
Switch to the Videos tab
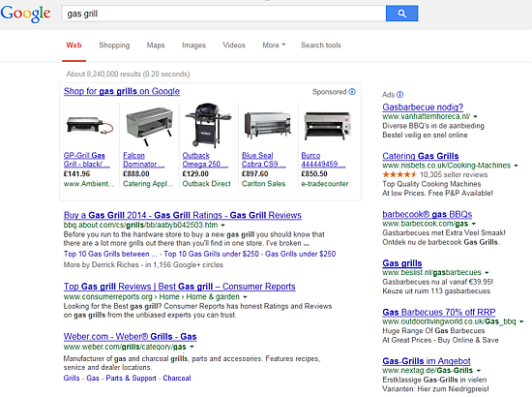click(x=234, y=46)
